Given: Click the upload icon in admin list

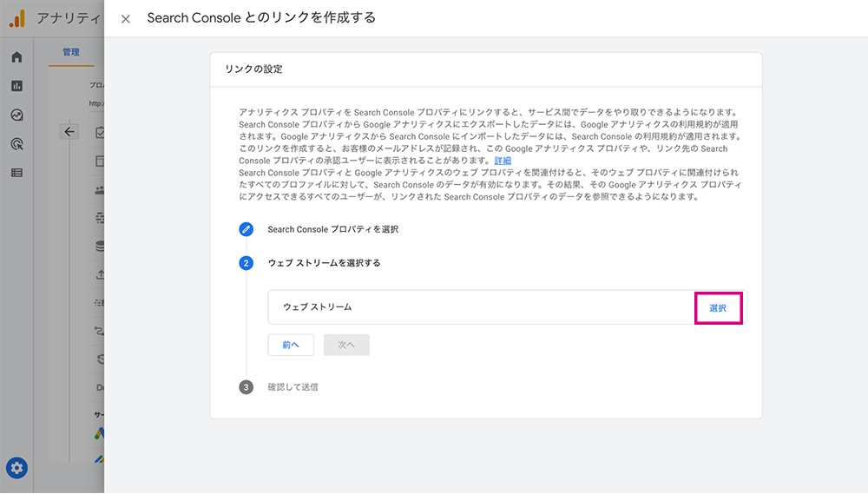Looking at the screenshot, I should (100, 274).
